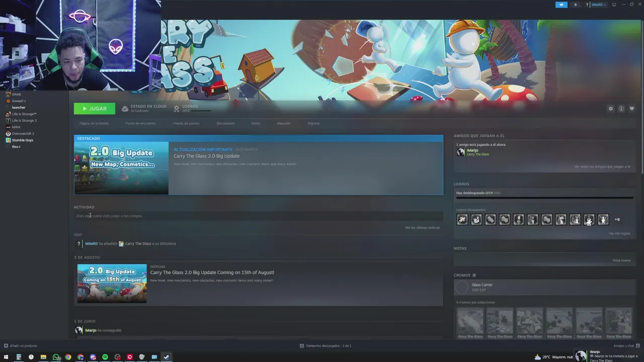Open the Tienda de puntos tab
This screenshot has width=644, height=362.
point(186,123)
